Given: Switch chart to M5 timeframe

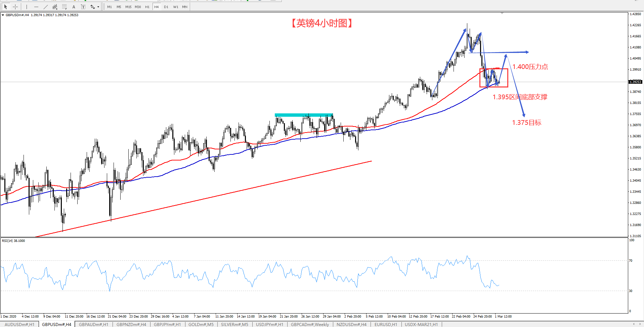Looking at the screenshot, I should tap(119, 7).
